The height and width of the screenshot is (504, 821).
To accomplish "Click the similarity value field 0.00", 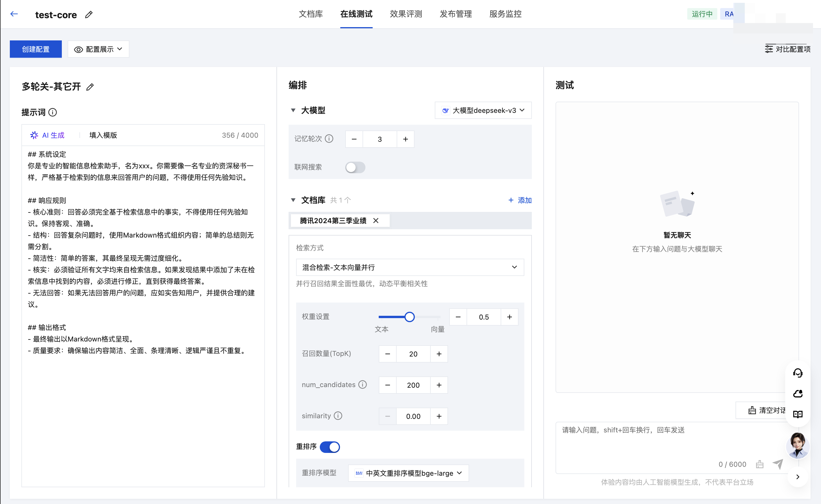I will [x=413, y=416].
